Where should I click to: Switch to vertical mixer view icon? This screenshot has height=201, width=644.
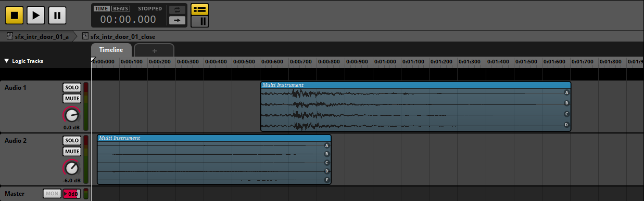click(200, 21)
